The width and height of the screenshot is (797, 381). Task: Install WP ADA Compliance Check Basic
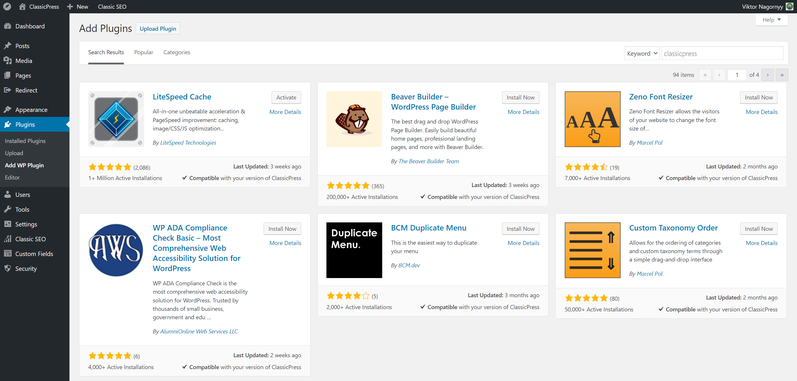282,229
